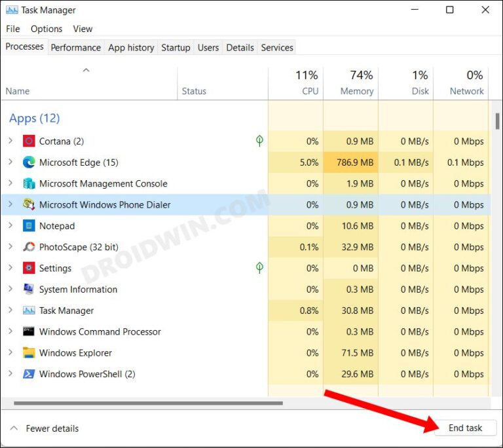
Task: Click the Settings app icon
Action: pyautogui.click(x=29, y=269)
